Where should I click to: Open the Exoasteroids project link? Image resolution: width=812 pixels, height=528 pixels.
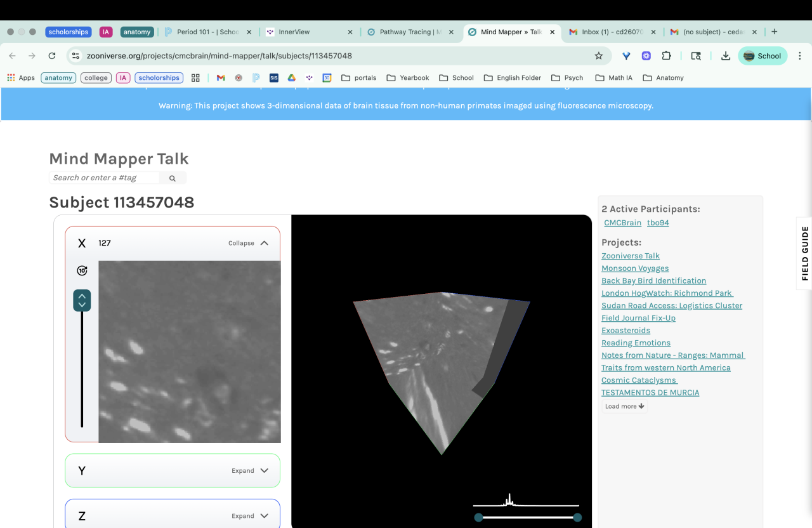coord(625,331)
